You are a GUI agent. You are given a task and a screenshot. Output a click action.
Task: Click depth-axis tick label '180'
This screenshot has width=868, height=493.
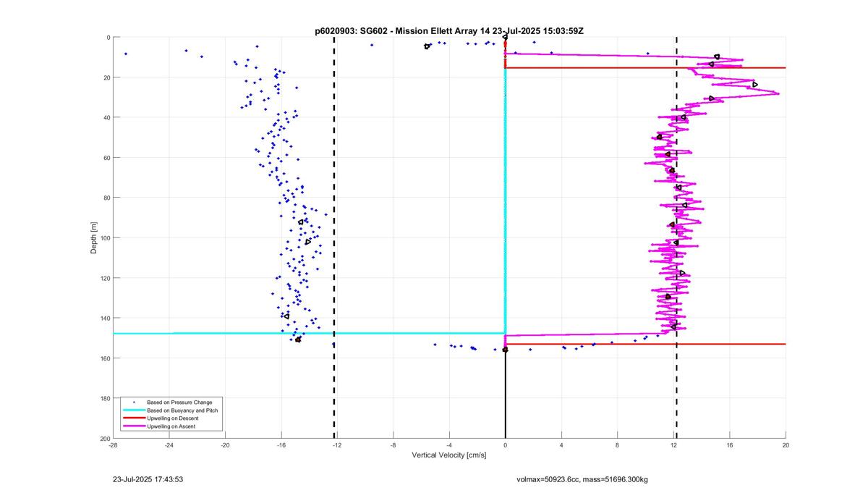(105, 398)
